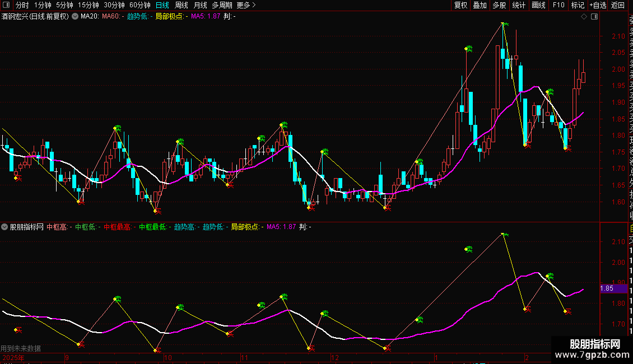
Task: Open the 股朋指标网 sub-chart indicator dropdown
Action: pos(5,227)
